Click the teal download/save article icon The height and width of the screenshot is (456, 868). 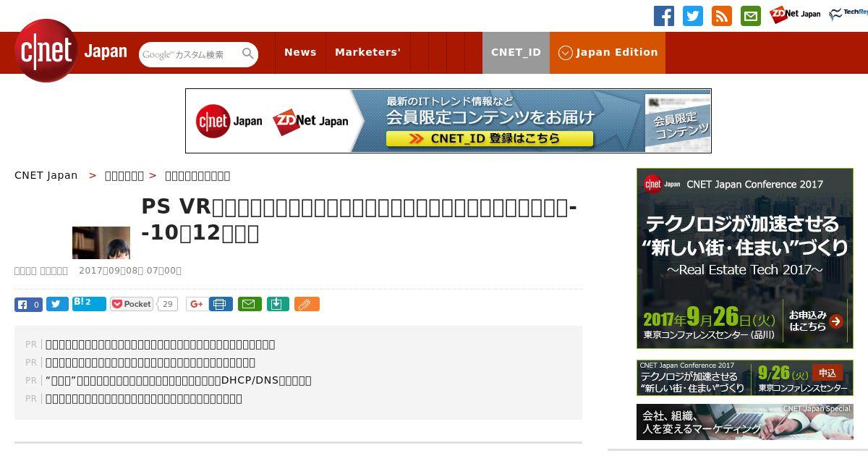[278, 305]
